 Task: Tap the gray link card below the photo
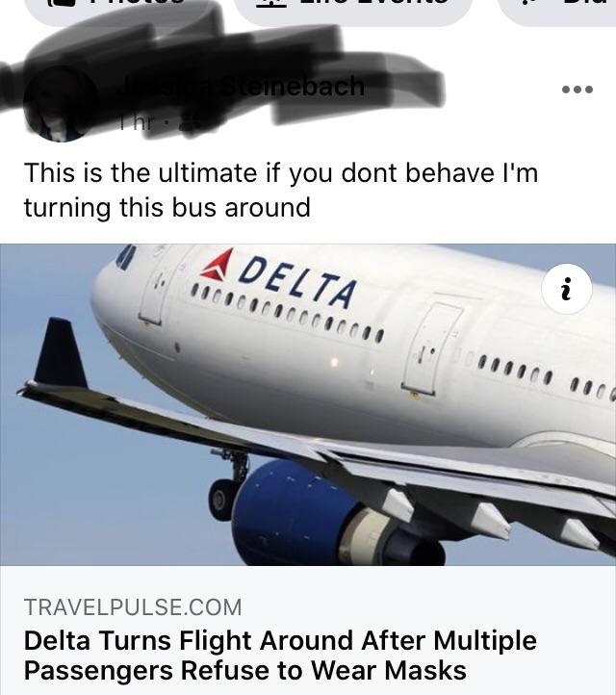(308, 631)
